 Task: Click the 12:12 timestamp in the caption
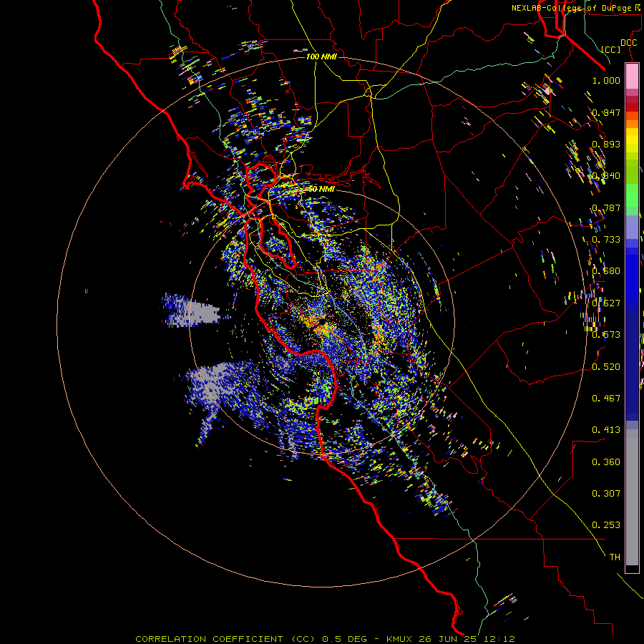pyautogui.click(x=499, y=639)
